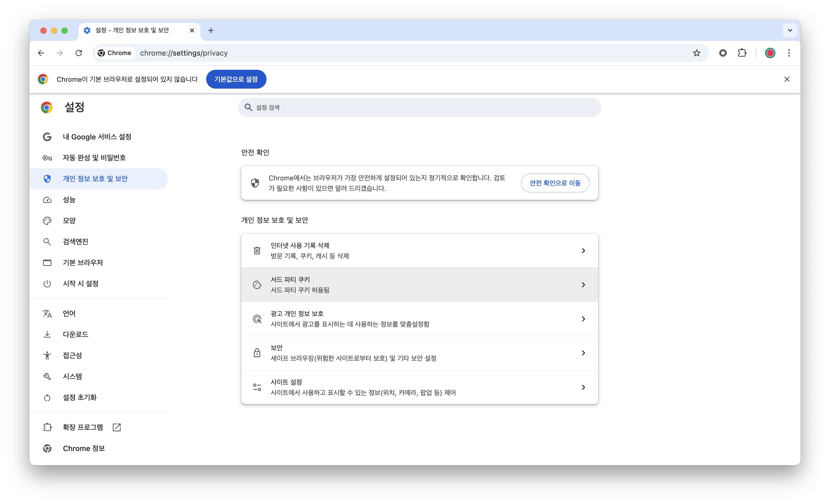The height and width of the screenshot is (504, 830).
Task: Bookmark this page with the star icon
Action: coord(697,53)
